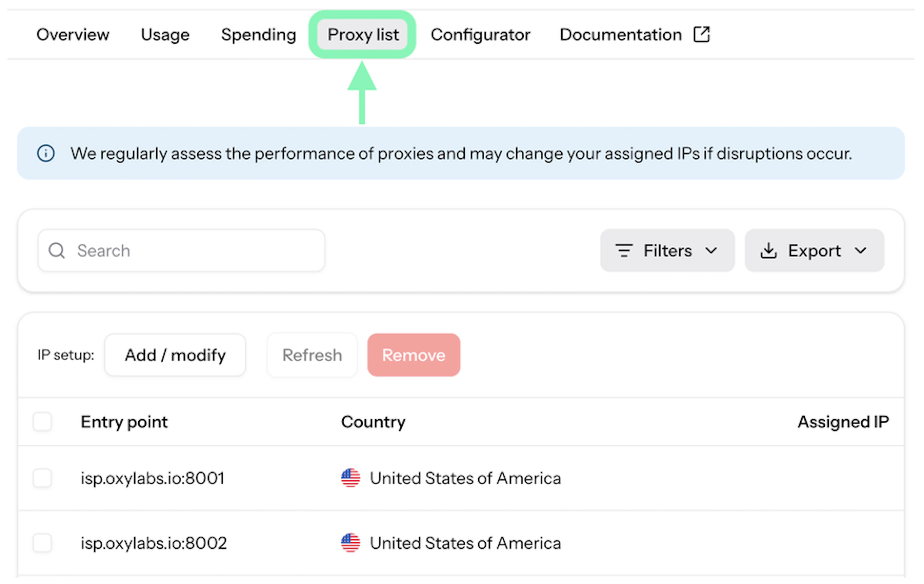Click United States of America in the 8002 row

pos(465,543)
